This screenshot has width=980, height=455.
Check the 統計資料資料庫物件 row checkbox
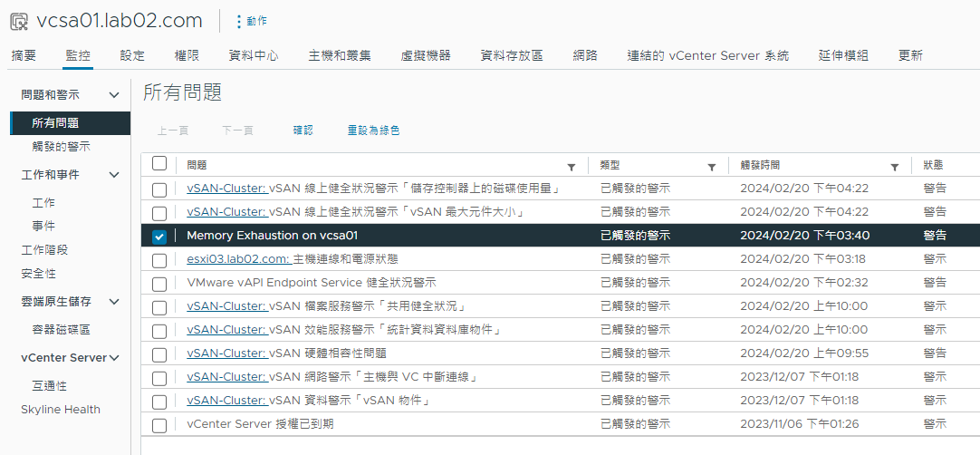click(x=159, y=331)
